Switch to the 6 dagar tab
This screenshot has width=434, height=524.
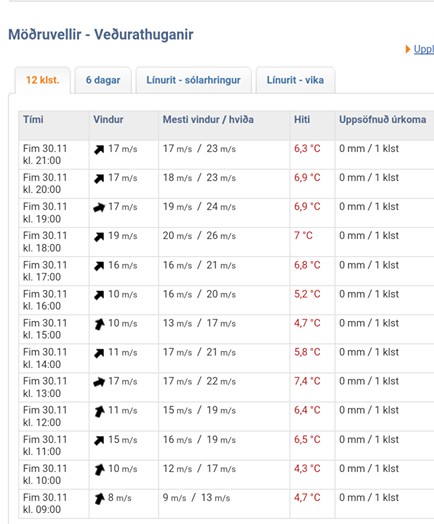(103, 80)
